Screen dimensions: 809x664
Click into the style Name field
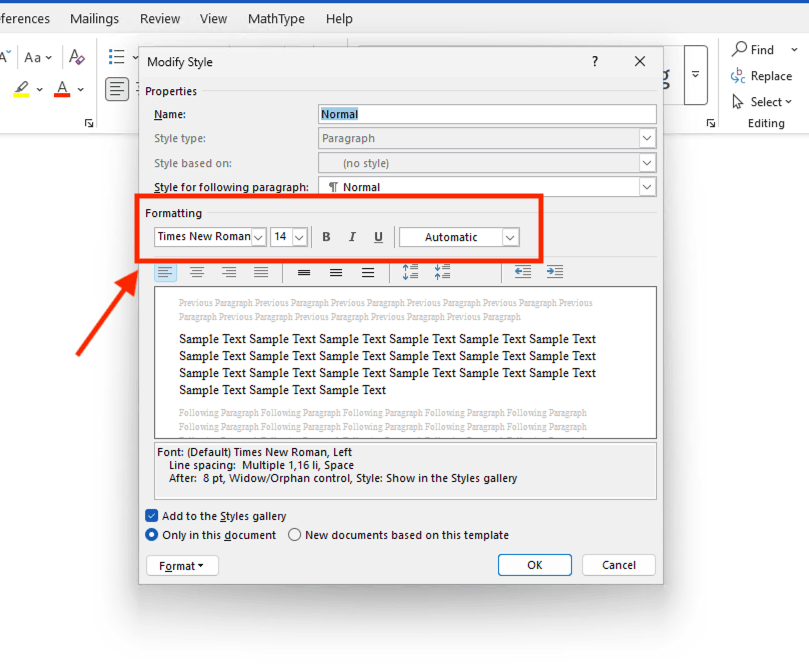[487, 114]
